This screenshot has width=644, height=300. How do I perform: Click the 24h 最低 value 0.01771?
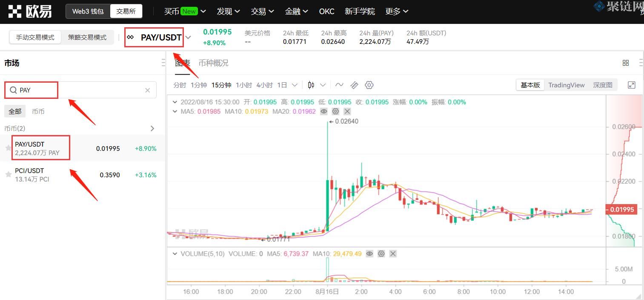point(295,42)
